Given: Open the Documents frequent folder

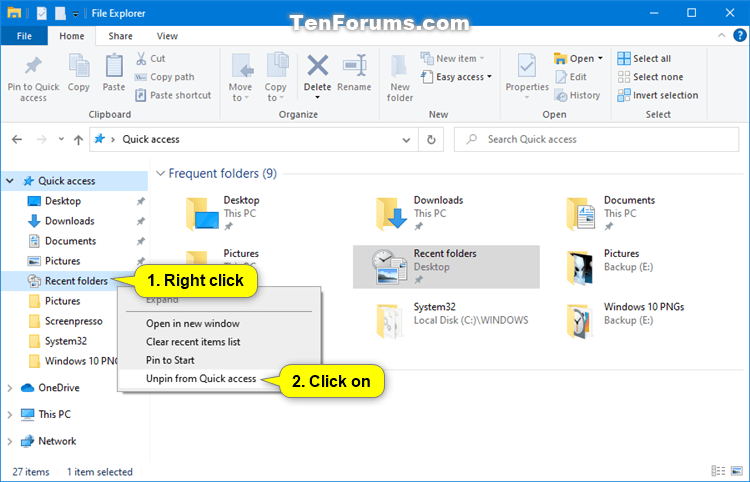Looking at the screenshot, I should pyautogui.click(x=610, y=213).
